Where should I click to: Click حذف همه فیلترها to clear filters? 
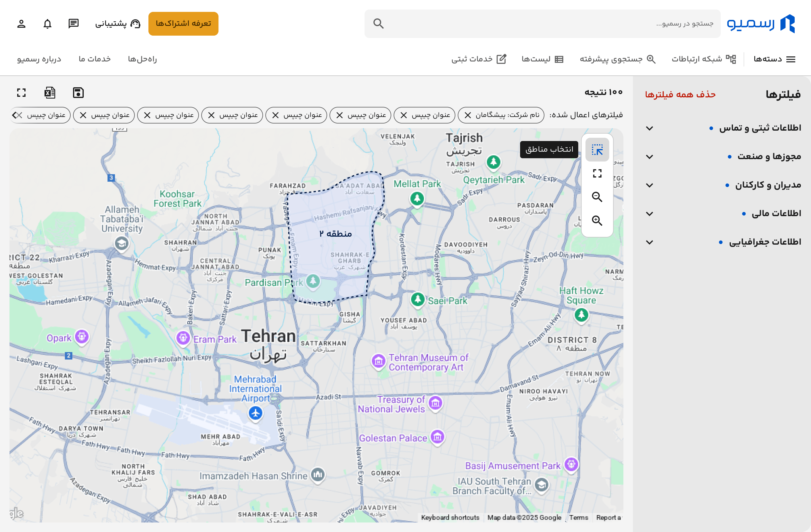[x=680, y=94]
